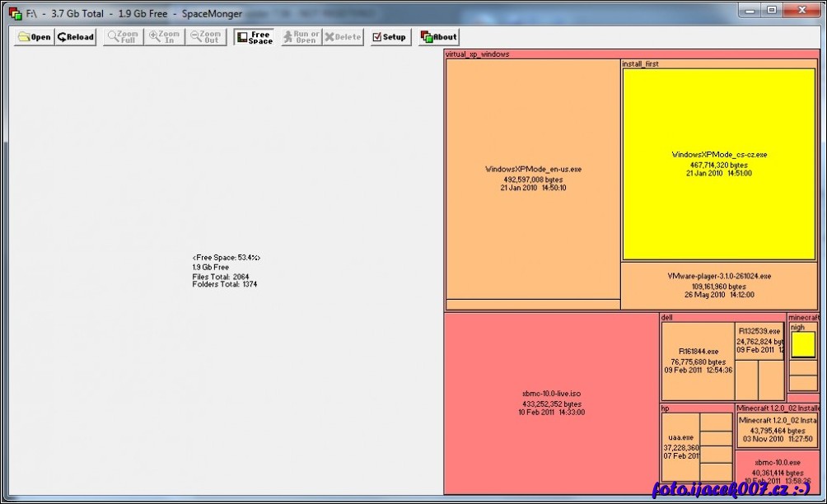Click the install_first folder label
The image size is (827, 504).
click(641, 63)
